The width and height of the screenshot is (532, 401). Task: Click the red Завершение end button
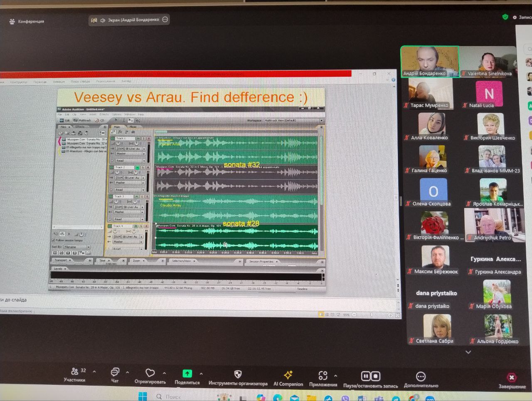[x=512, y=381]
